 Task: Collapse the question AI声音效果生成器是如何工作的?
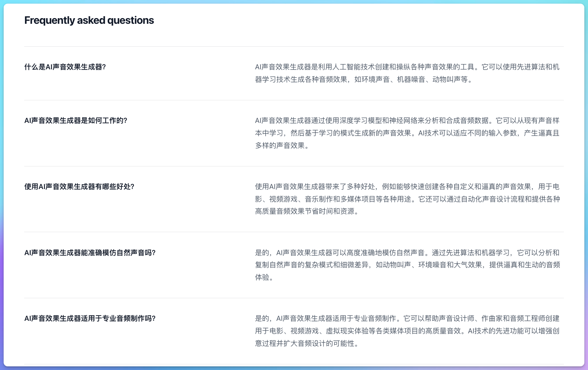pos(75,120)
